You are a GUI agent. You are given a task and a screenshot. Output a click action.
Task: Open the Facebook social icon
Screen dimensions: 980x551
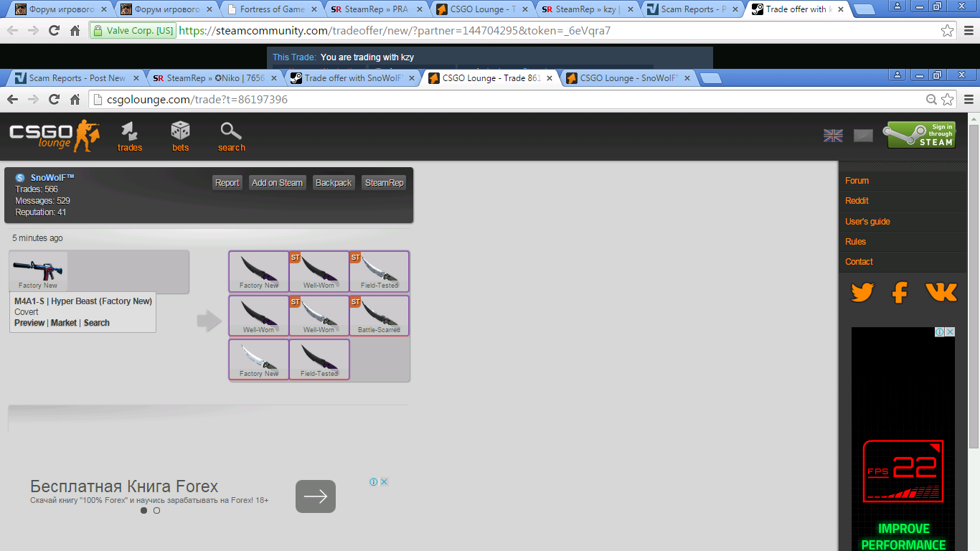click(x=900, y=292)
